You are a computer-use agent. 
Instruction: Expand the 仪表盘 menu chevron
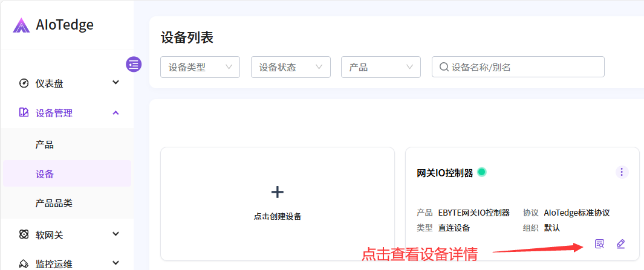[x=116, y=83]
